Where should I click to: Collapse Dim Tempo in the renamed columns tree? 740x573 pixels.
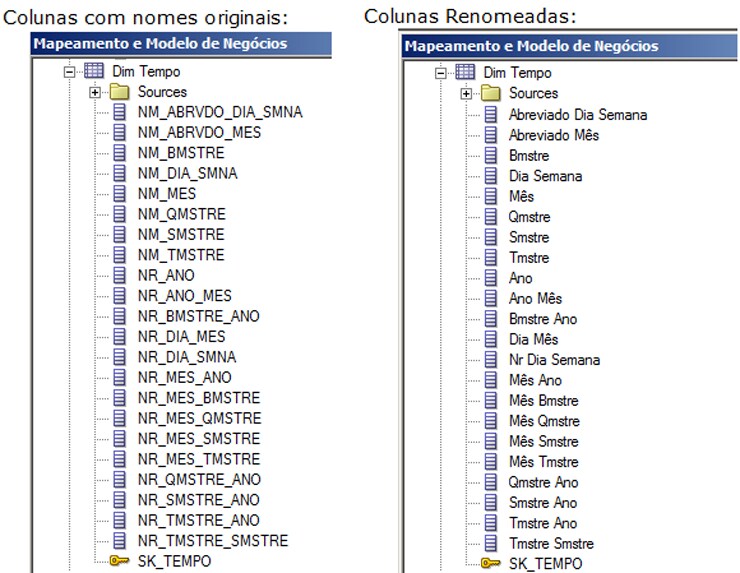point(441,73)
